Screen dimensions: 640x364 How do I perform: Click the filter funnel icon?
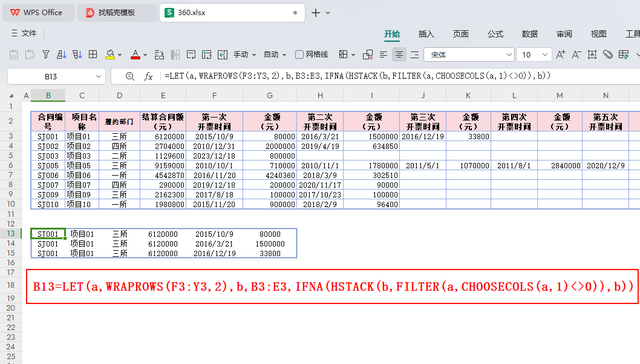46,55
